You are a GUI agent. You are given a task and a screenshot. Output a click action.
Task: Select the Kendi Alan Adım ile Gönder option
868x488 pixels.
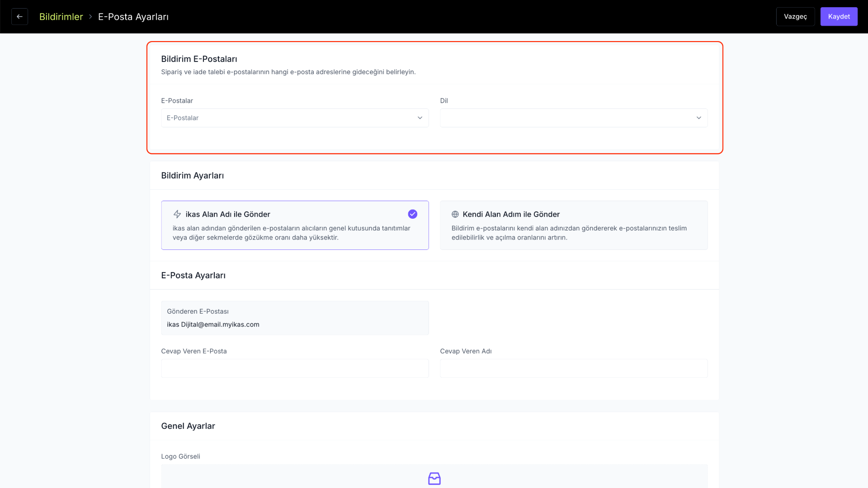coord(574,225)
